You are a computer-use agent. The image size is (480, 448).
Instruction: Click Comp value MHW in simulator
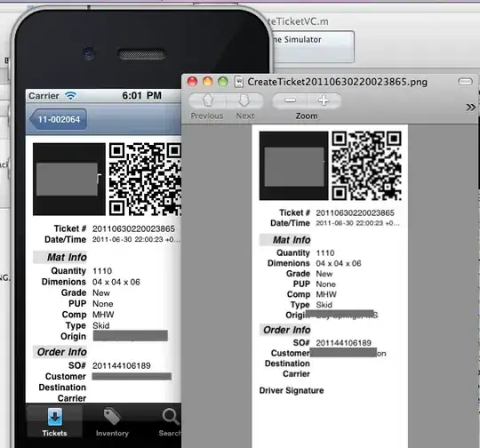pos(103,315)
